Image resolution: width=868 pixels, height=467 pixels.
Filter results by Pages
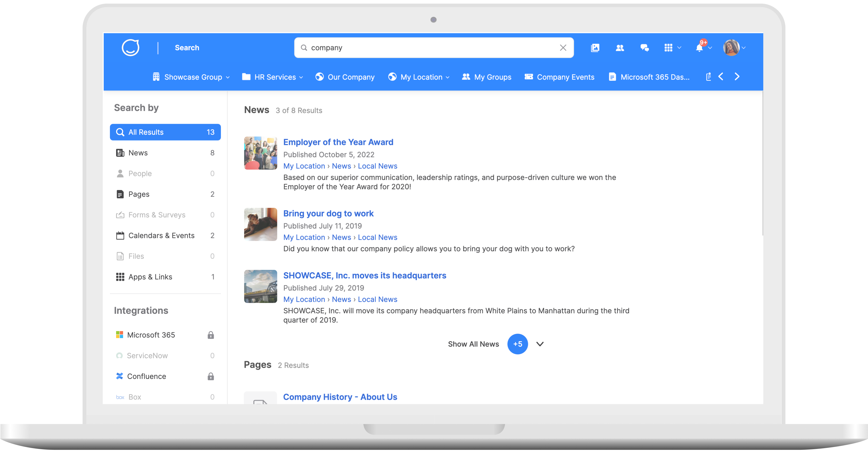[165, 194]
